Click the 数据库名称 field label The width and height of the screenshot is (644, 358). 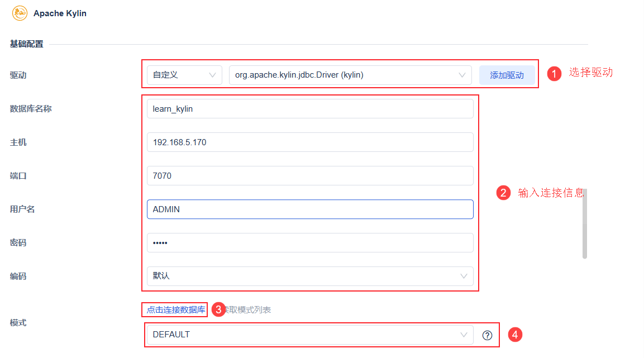point(31,109)
